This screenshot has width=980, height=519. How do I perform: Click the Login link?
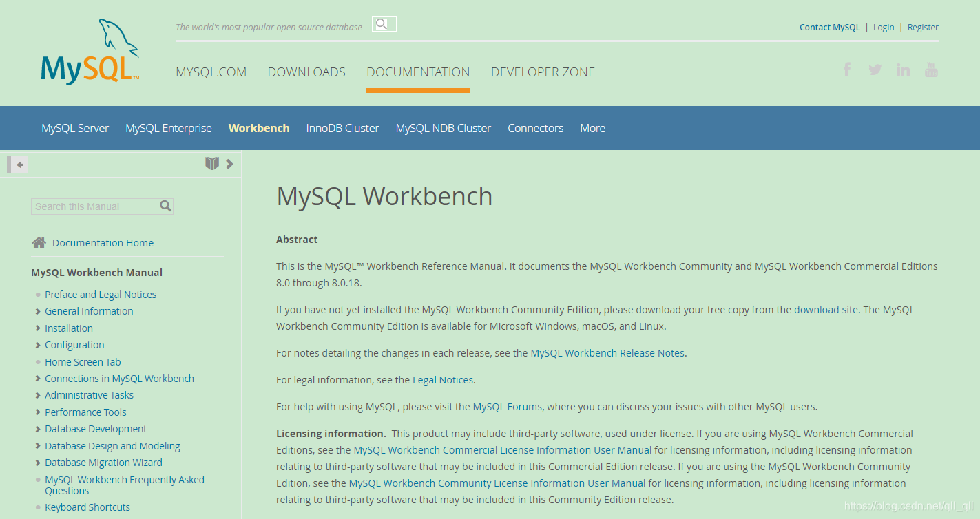click(884, 28)
